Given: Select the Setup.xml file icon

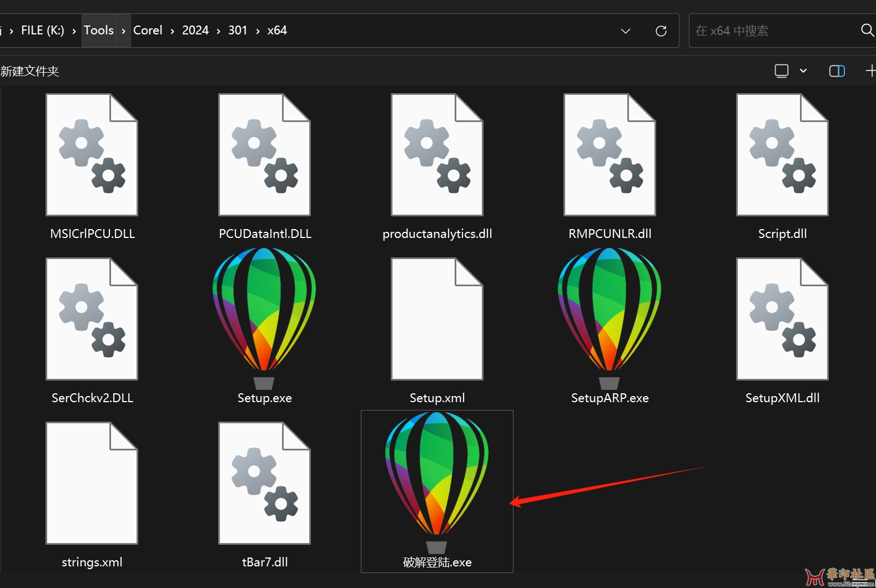Looking at the screenshot, I should pos(437,319).
